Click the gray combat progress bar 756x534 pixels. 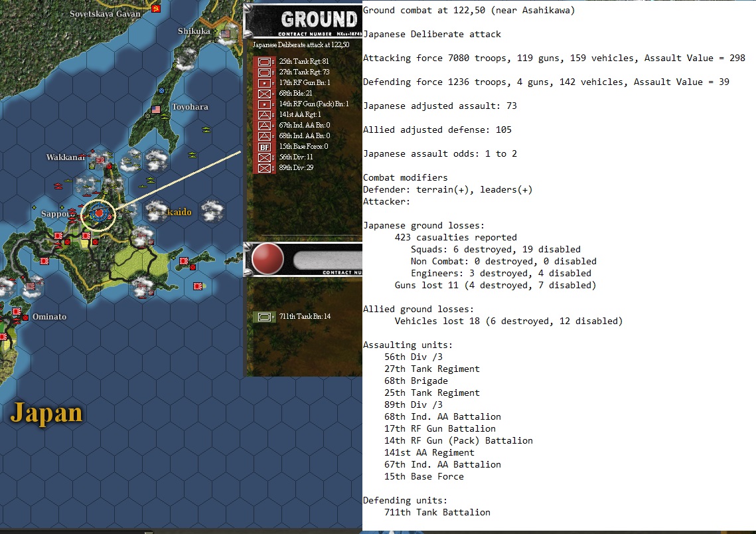[x=327, y=260]
